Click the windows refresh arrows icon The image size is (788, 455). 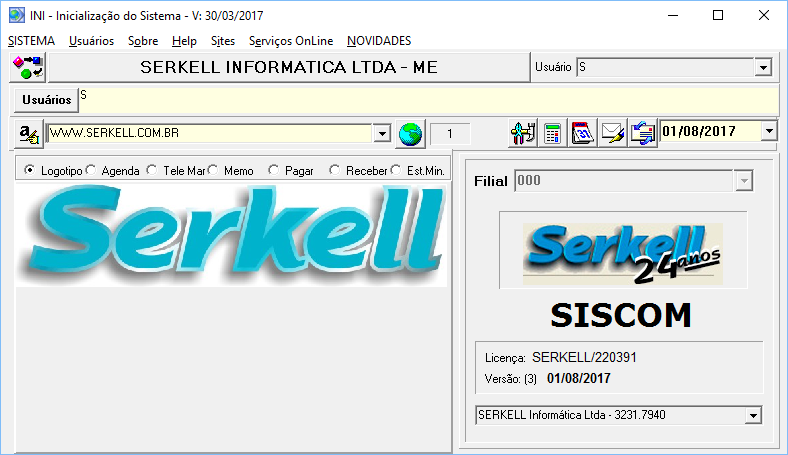point(643,133)
